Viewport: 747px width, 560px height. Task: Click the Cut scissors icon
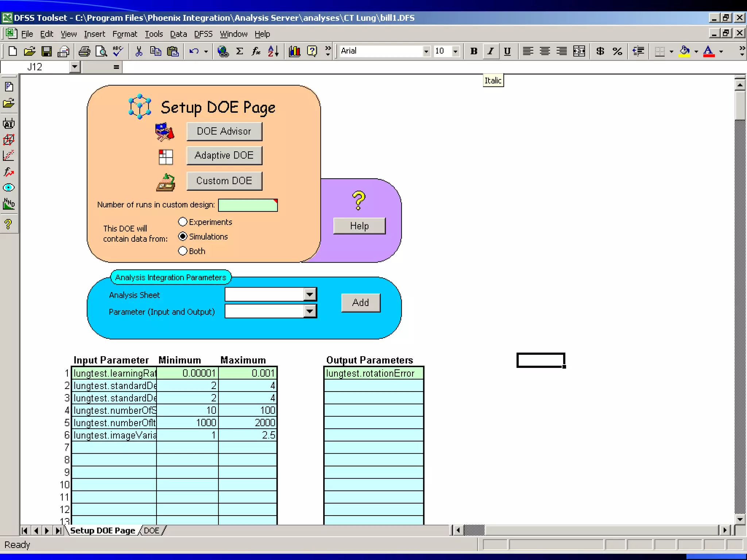click(139, 51)
